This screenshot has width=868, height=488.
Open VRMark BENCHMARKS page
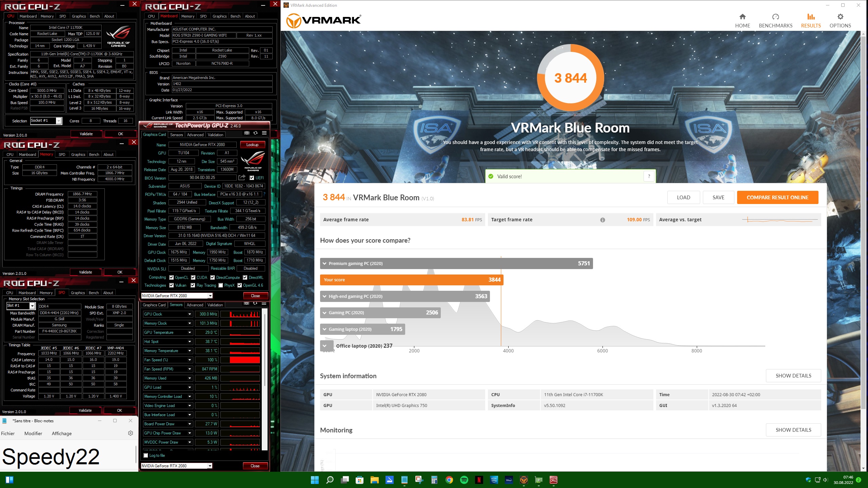pyautogui.click(x=775, y=21)
